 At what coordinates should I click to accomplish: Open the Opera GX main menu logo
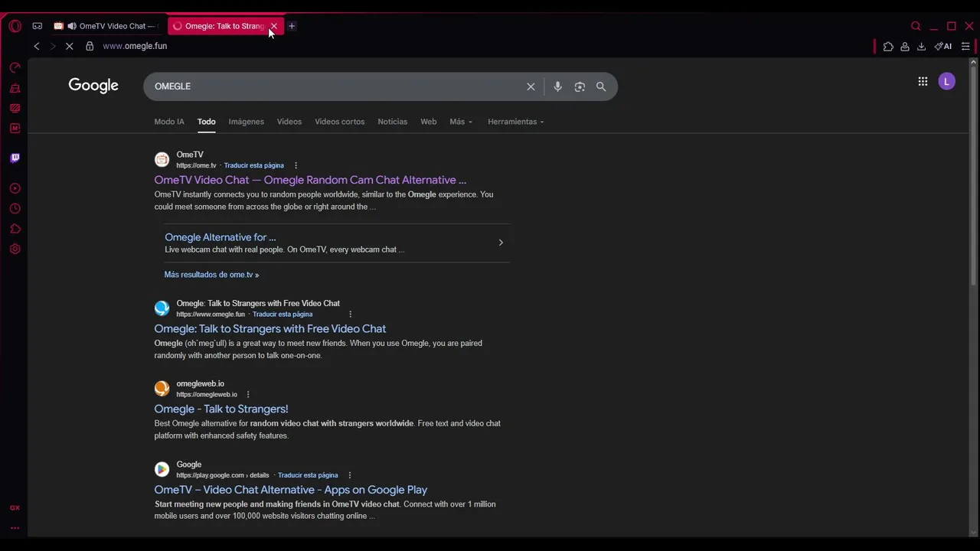(15, 26)
